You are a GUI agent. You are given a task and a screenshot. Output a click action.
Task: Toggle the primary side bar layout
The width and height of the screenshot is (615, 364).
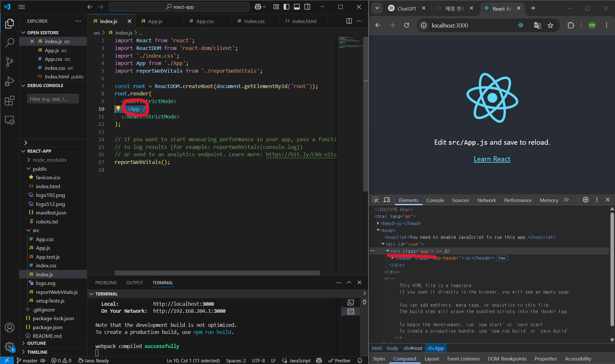(x=287, y=7)
